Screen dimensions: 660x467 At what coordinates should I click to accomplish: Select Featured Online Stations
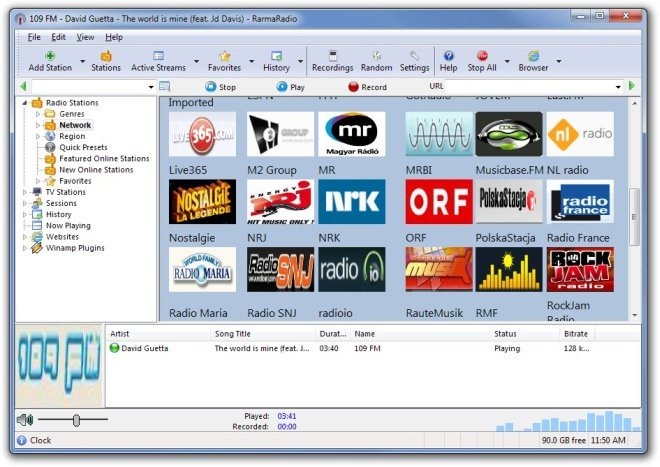point(104,158)
